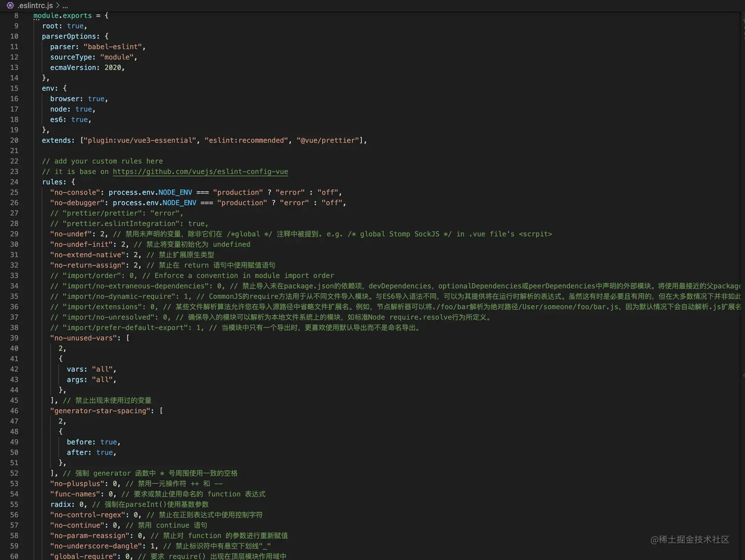The image size is (745, 560).
Task: Click the "no-return-assign" rule key
Action: click(87, 264)
